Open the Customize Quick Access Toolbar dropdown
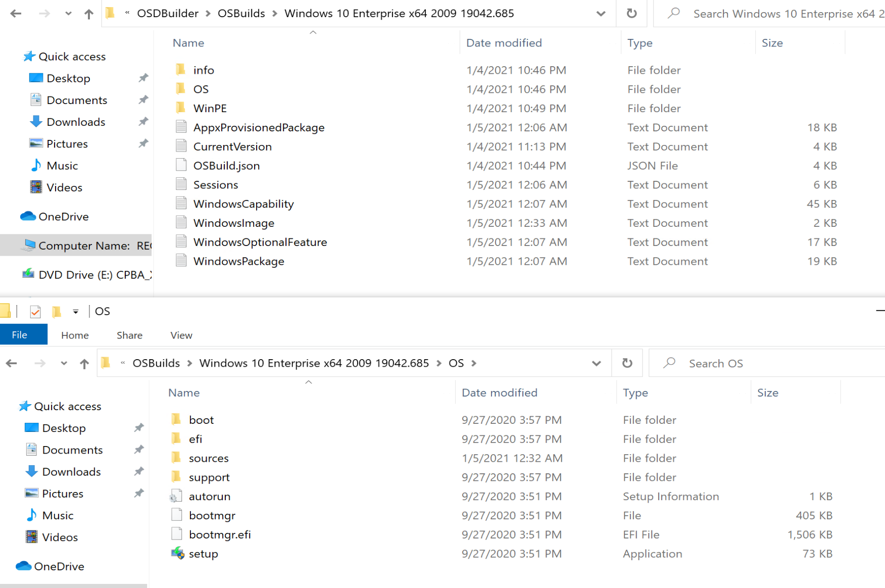Screen dimensions: 885x588 [75, 312]
